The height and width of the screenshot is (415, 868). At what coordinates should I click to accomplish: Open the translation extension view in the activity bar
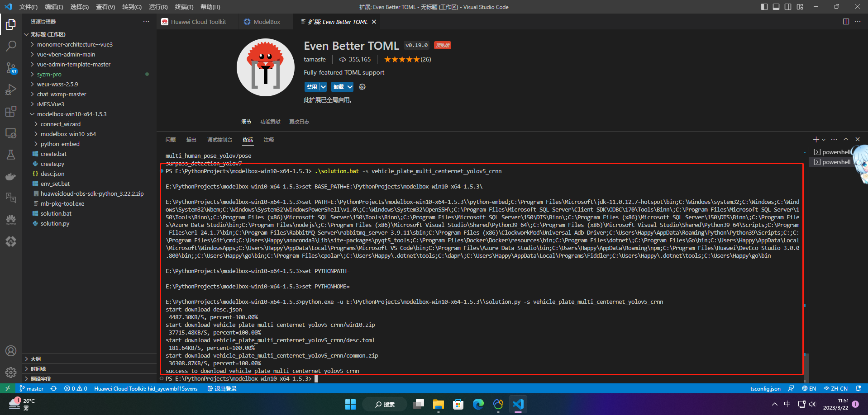coord(11,198)
